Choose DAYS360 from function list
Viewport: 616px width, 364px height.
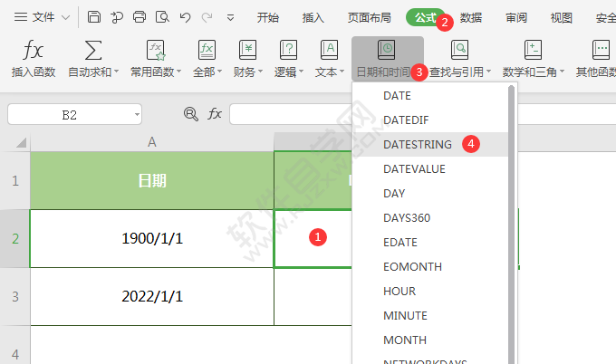pyautogui.click(x=430, y=217)
